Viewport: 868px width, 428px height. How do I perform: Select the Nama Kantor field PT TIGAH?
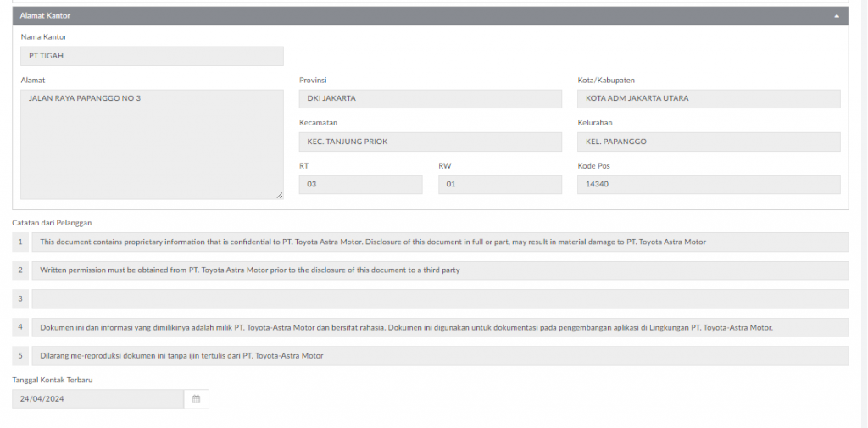tap(153, 56)
